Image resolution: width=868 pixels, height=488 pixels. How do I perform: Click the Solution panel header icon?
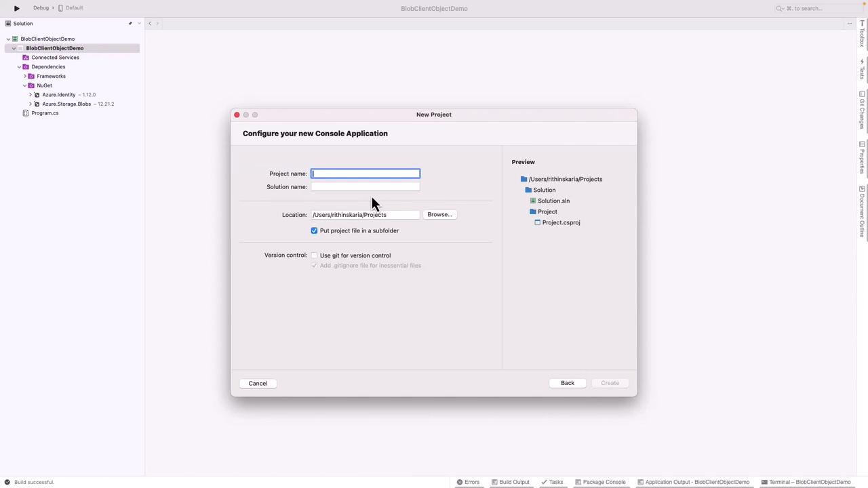tap(8, 24)
